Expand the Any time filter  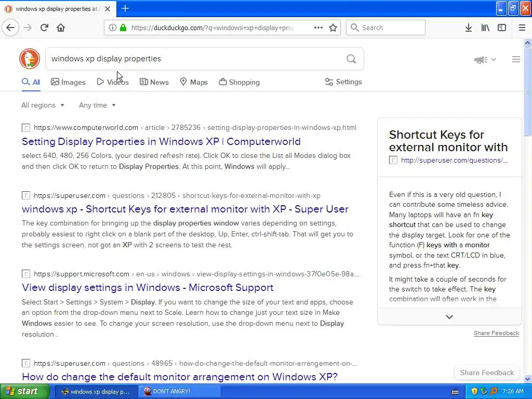[x=97, y=105]
